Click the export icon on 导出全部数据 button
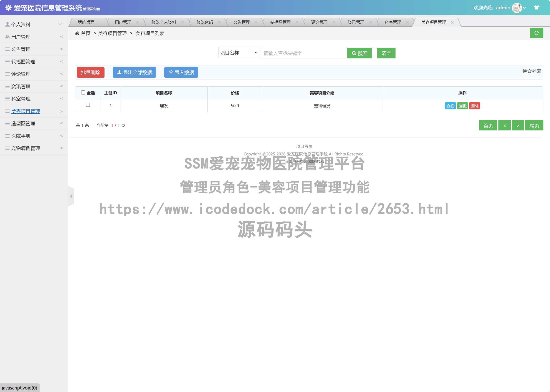 [119, 72]
